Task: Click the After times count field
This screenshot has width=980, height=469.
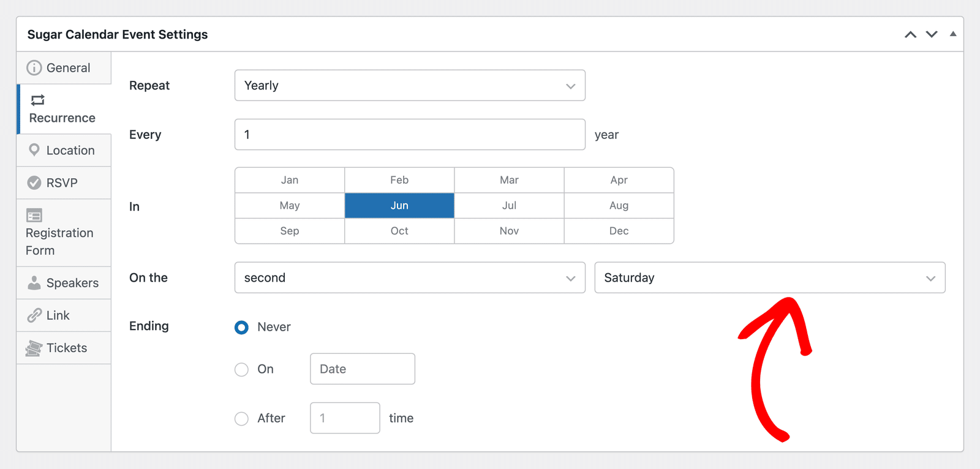Action: click(345, 418)
